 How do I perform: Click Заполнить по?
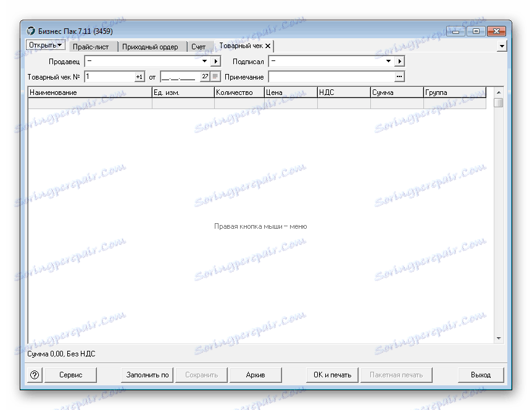coord(148,374)
